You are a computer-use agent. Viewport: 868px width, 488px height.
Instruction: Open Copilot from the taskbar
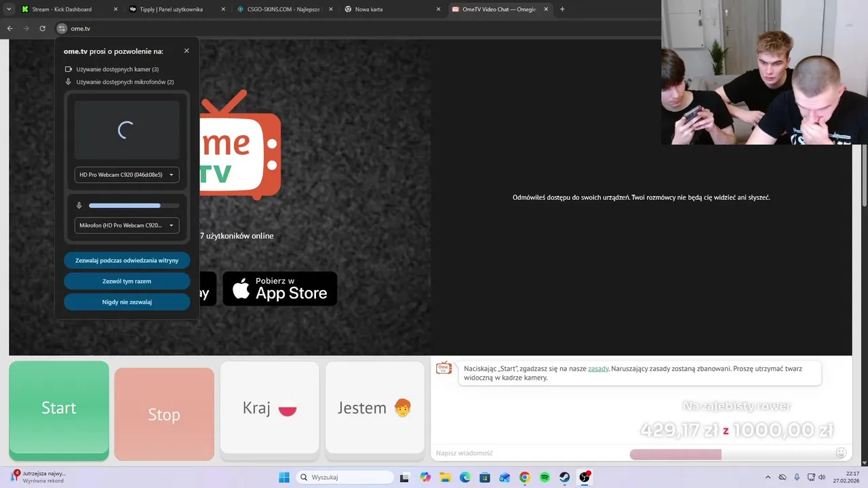pyautogui.click(x=425, y=477)
